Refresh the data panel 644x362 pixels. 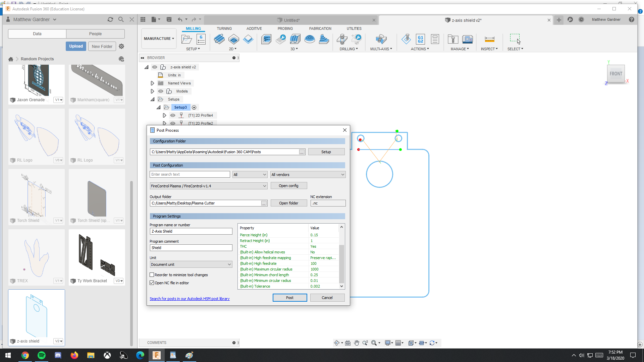click(x=110, y=19)
